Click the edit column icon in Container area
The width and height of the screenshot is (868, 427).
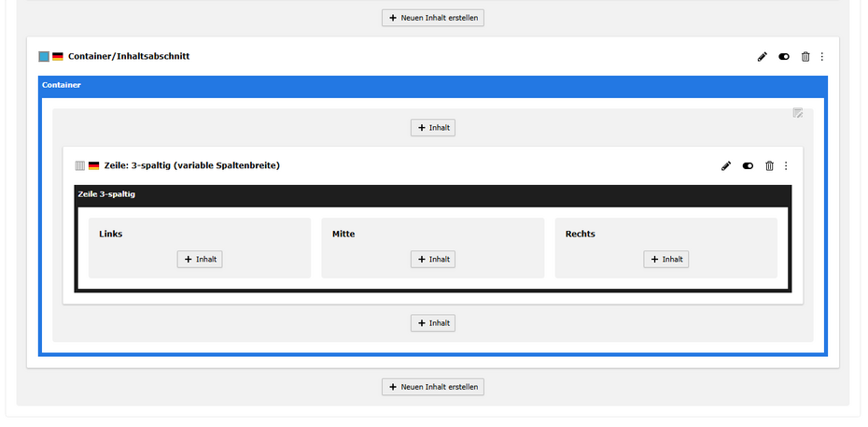(797, 113)
